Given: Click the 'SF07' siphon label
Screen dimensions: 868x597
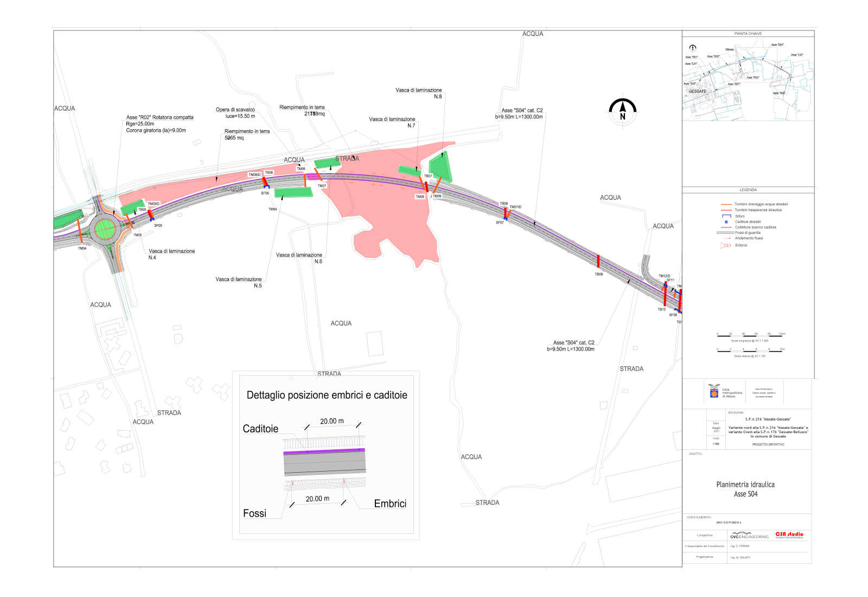Looking at the screenshot, I should [x=500, y=223].
